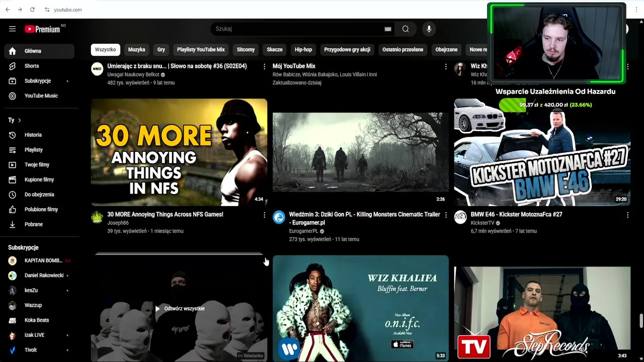The height and width of the screenshot is (362, 644).
Task: Go back with browser back arrow
Action: (x=8, y=10)
